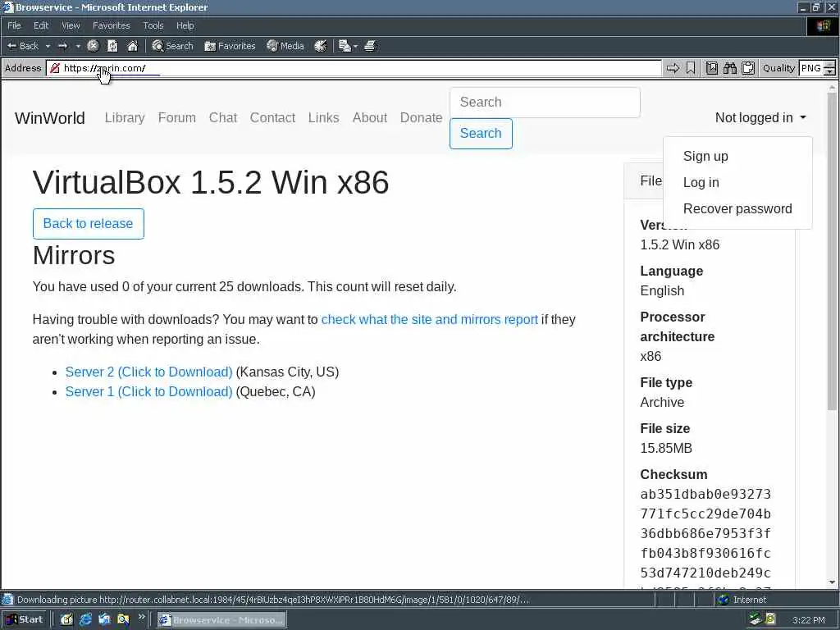Click the binoculars find icon

pos(729,68)
